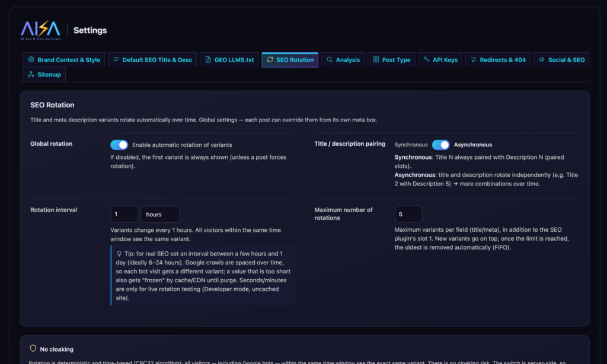
Task: Click the Analysis magnifier icon
Action: pos(330,60)
